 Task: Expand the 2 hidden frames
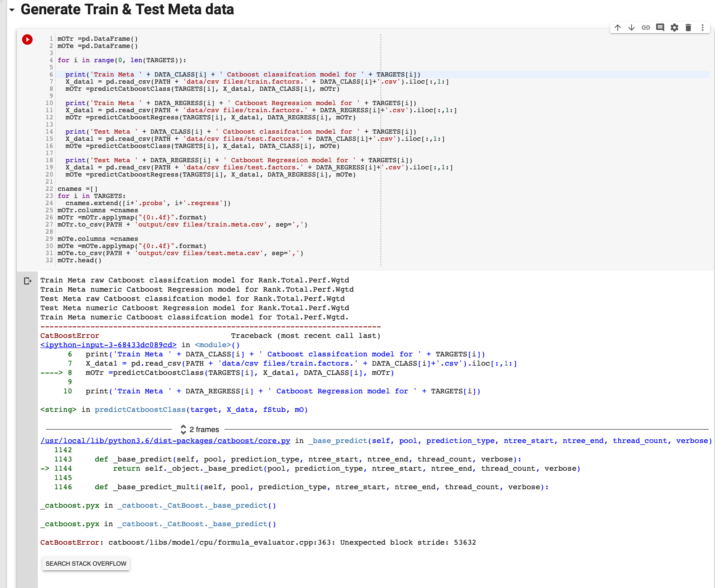[200, 430]
